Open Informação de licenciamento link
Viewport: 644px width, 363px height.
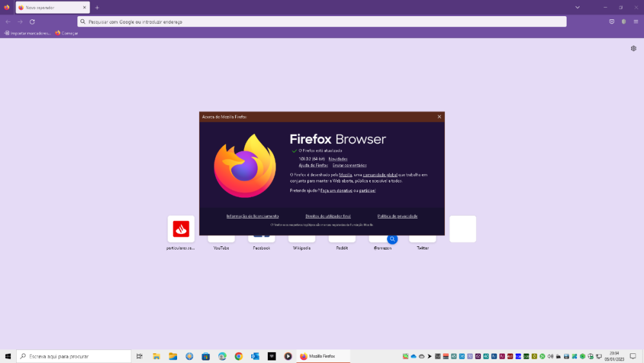252,216
